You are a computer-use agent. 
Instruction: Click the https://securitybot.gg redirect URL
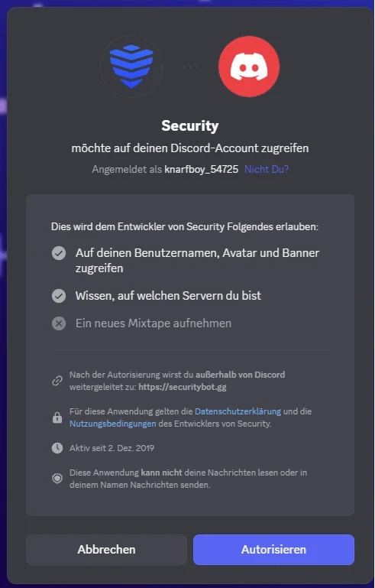pos(183,387)
